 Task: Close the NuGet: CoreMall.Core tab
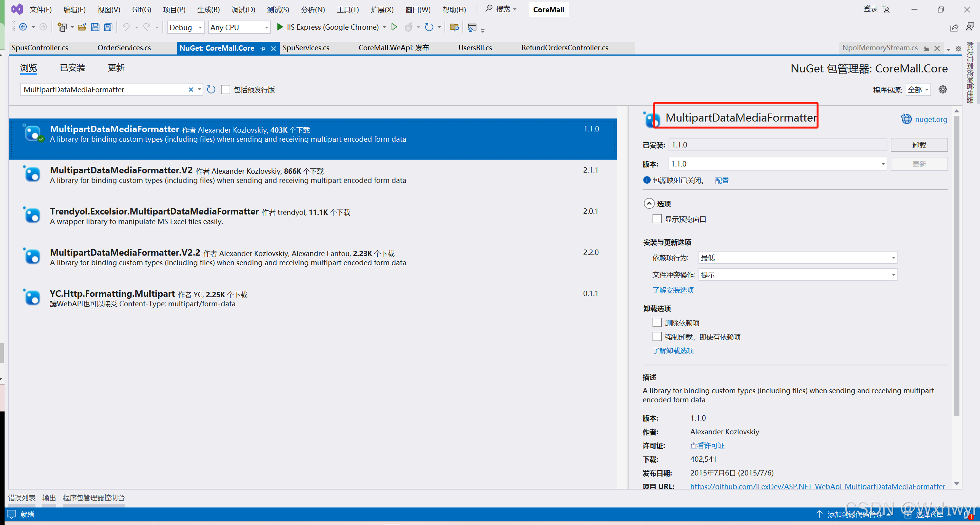273,48
